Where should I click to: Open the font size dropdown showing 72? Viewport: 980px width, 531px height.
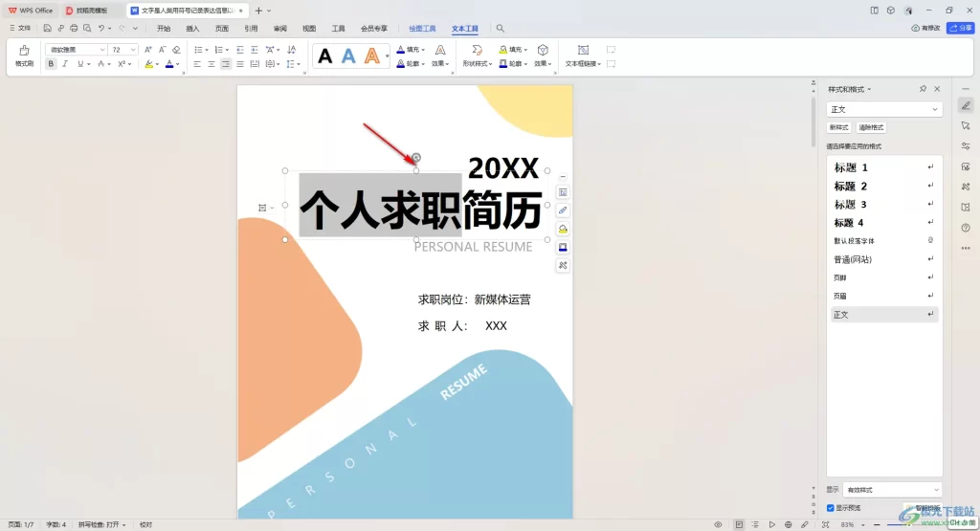(x=123, y=50)
